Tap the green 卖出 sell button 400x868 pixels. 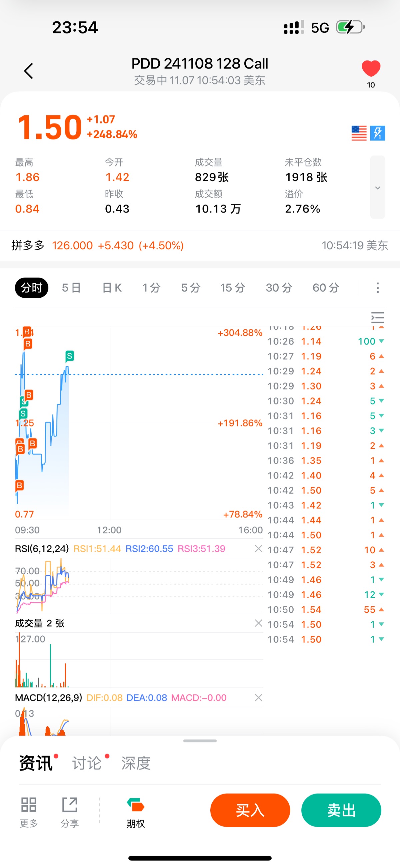[x=341, y=810]
